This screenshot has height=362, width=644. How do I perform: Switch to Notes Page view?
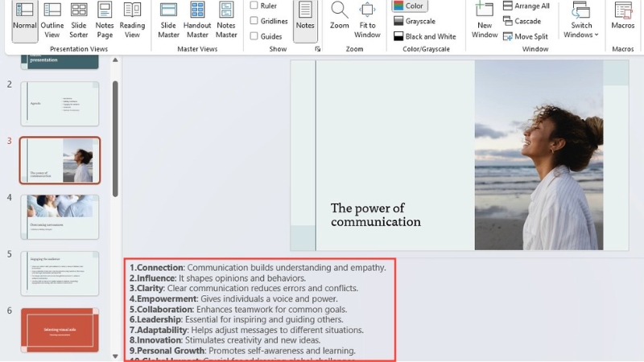click(x=105, y=21)
